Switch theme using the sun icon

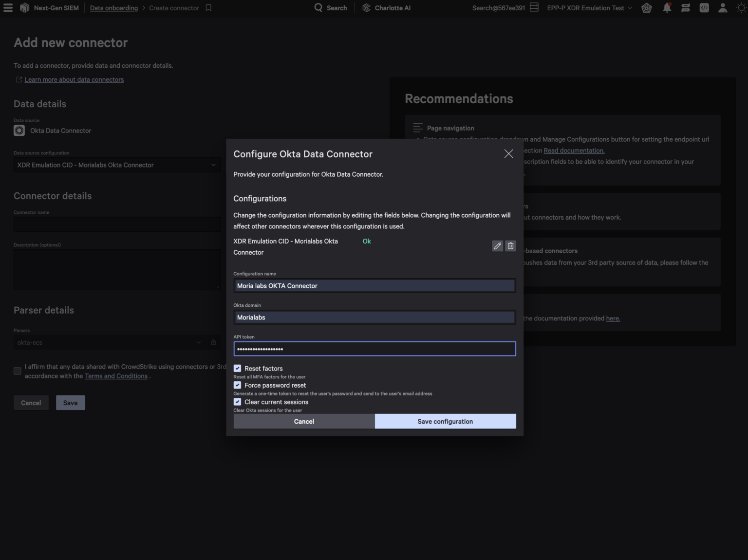tap(741, 8)
